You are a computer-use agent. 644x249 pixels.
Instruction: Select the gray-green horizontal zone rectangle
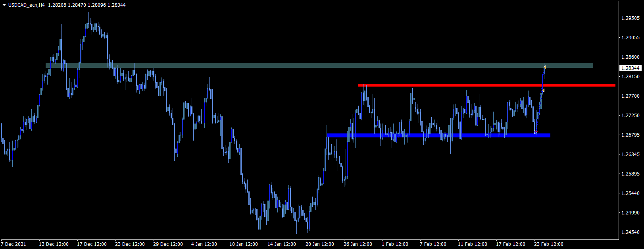click(x=319, y=65)
